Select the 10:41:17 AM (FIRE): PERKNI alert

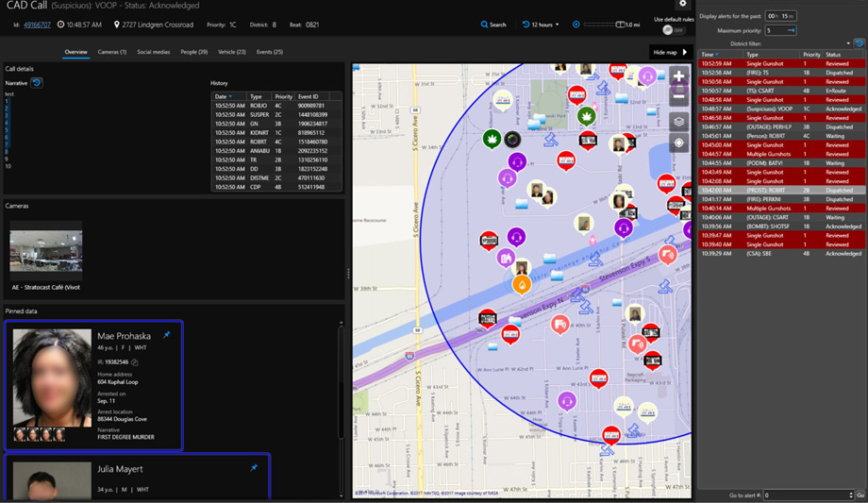pyautogui.click(x=781, y=199)
